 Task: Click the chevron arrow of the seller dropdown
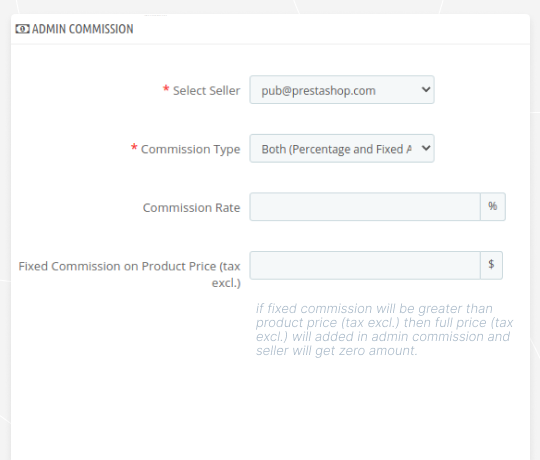[x=426, y=90]
